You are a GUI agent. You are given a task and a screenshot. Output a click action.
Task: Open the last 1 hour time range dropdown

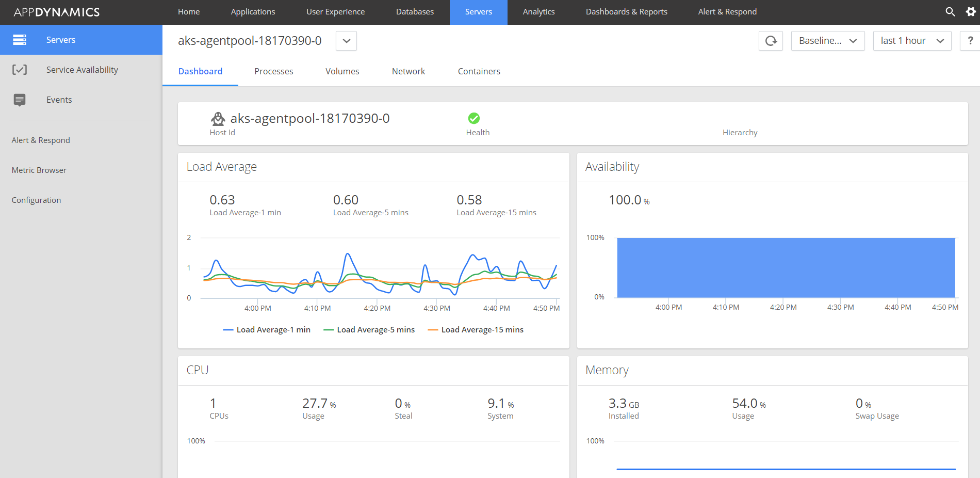912,41
